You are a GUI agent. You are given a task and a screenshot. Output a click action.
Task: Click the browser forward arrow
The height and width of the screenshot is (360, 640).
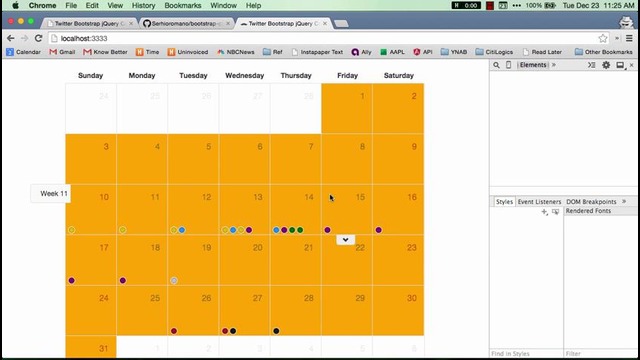(24, 38)
